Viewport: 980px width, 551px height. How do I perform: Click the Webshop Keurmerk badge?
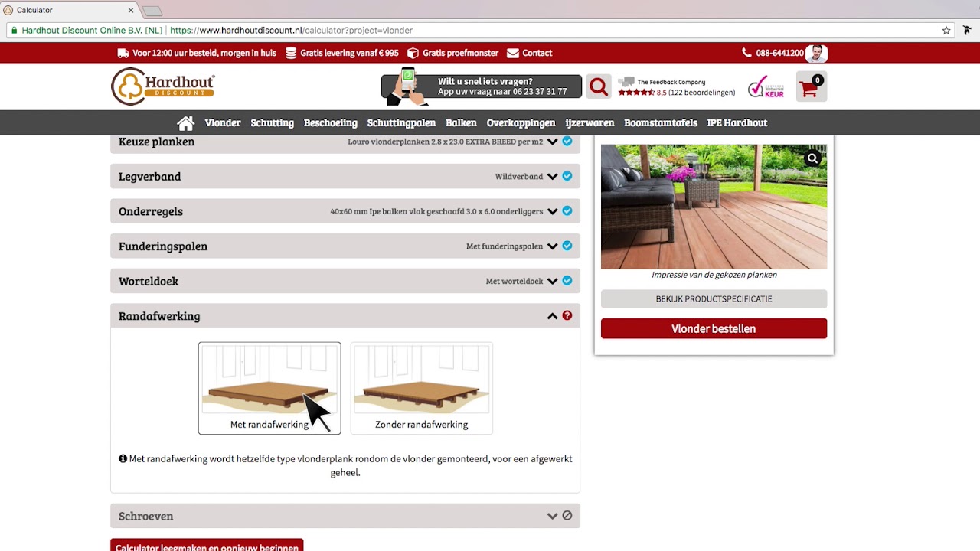point(766,86)
